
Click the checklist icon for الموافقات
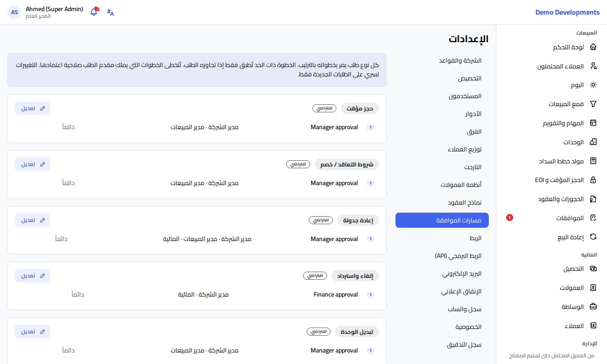click(x=593, y=218)
